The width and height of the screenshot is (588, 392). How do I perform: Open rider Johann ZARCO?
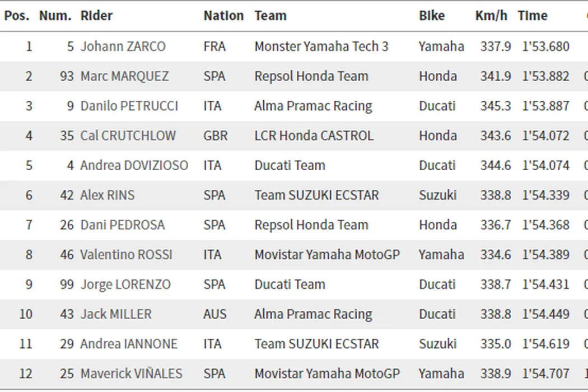[x=123, y=46]
